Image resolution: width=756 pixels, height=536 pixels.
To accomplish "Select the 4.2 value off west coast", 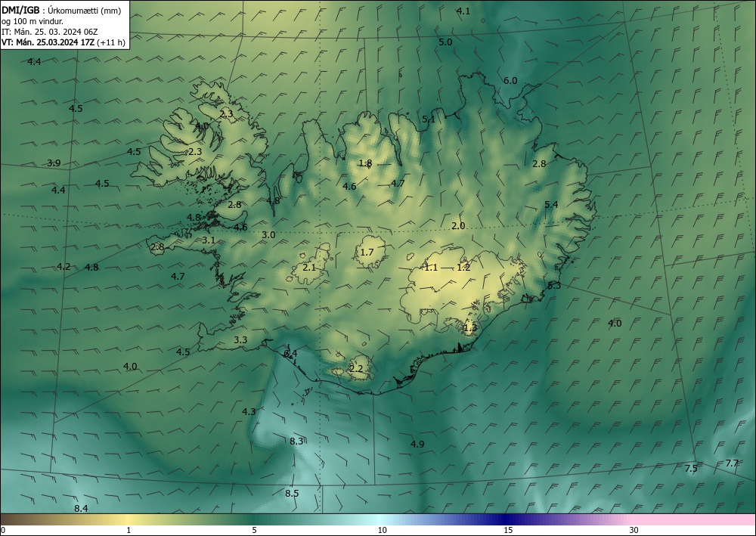I will [64, 267].
